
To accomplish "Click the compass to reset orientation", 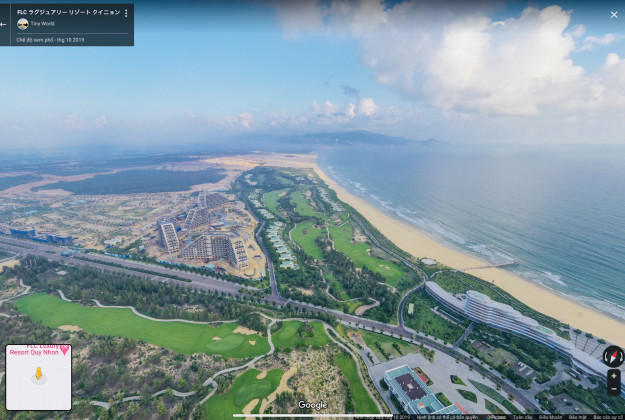I will click(613, 356).
